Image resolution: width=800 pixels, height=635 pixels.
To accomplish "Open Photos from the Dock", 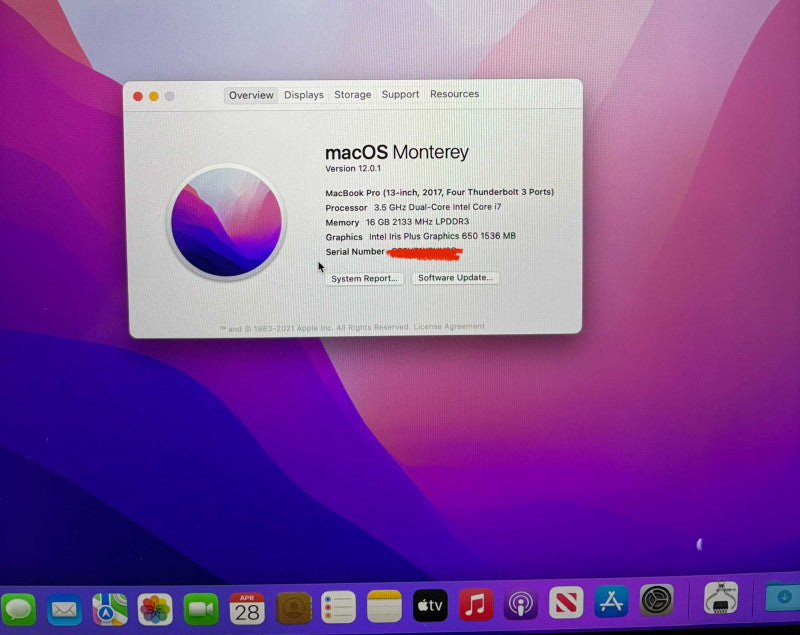I will tap(155, 609).
